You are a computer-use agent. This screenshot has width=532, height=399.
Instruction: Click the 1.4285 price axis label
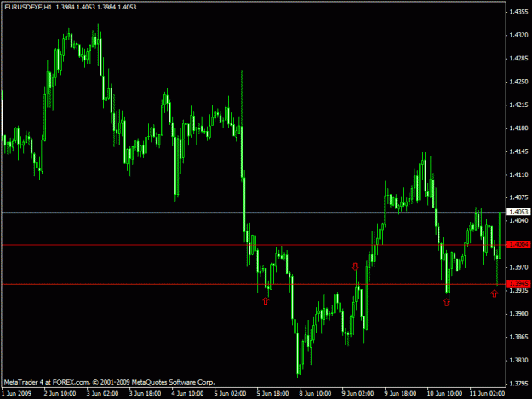coord(518,59)
